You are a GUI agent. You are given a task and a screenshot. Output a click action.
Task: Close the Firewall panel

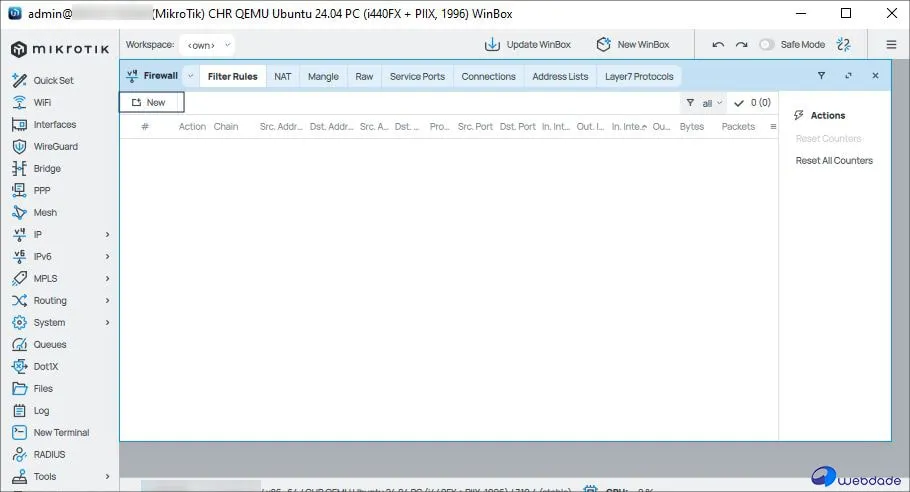(875, 76)
